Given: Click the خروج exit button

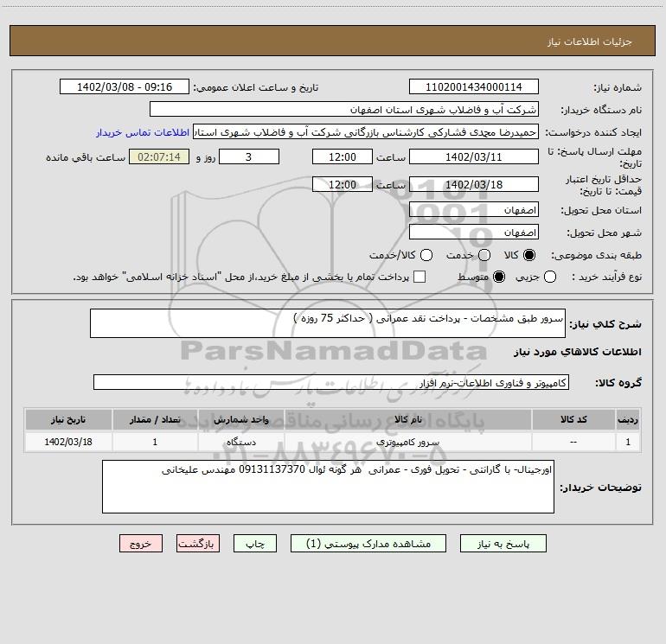Looking at the screenshot, I should pyautogui.click(x=141, y=544).
